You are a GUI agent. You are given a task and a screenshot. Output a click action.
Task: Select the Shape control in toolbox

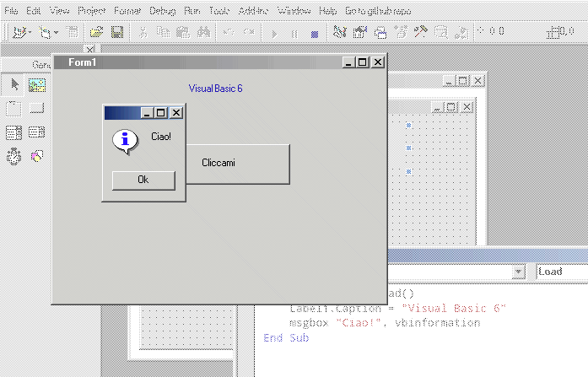pos(37,156)
